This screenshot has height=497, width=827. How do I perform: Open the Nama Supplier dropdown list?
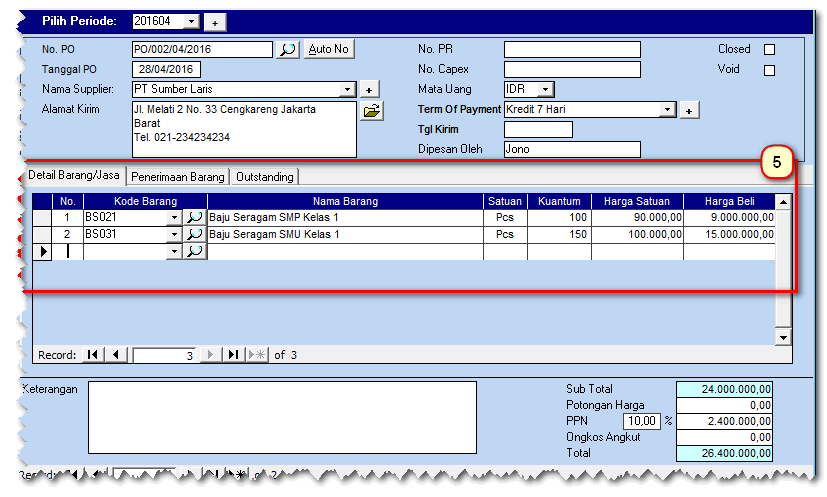click(348, 90)
